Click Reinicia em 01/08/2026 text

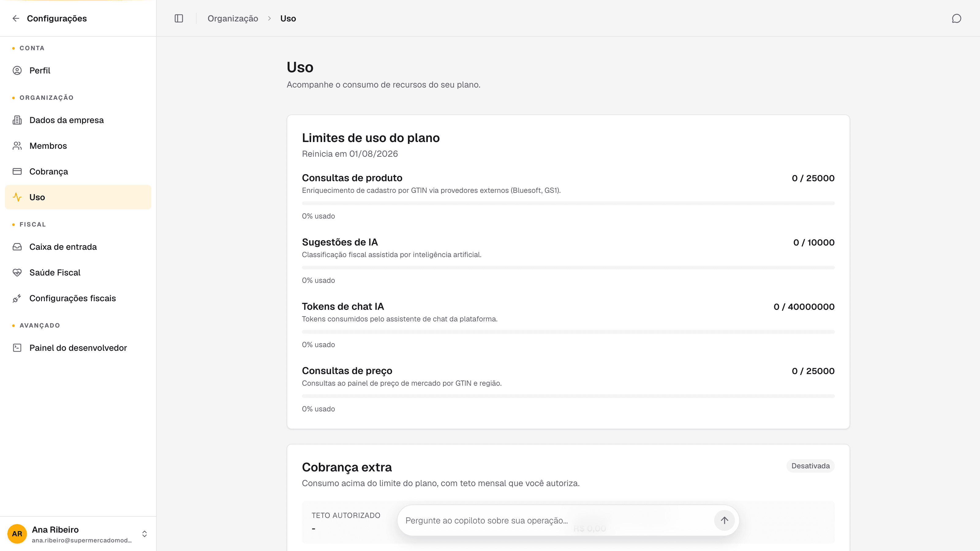[x=350, y=154]
